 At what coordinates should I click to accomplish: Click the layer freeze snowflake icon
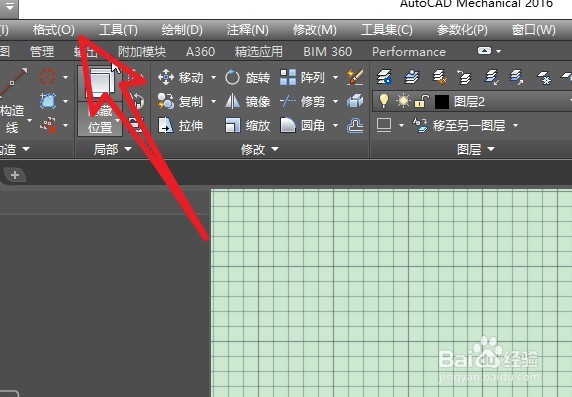click(544, 77)
